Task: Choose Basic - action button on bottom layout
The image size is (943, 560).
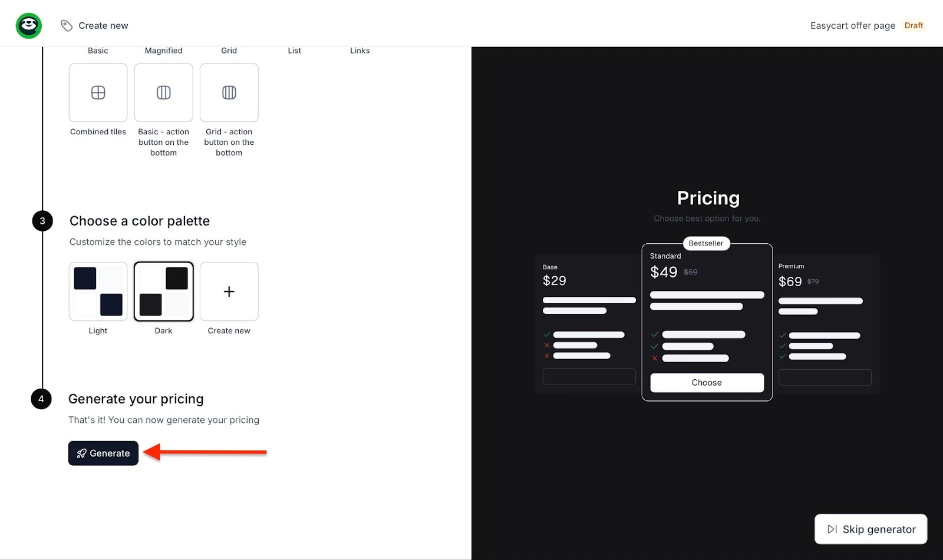Action: 164,92
